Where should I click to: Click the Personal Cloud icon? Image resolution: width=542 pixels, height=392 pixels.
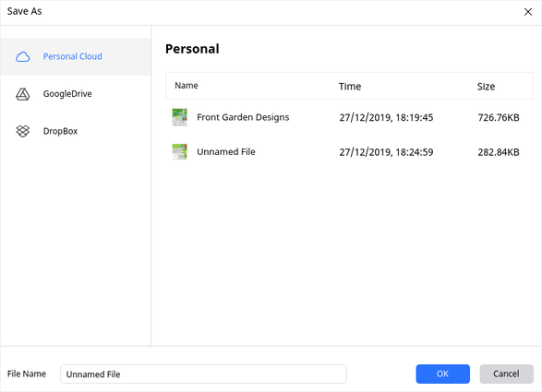tap(23, 56)
